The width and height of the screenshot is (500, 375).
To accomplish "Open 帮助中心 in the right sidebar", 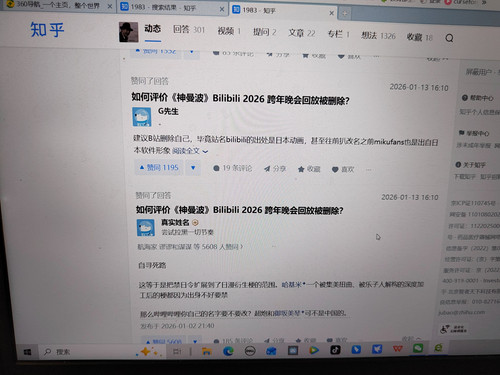I will click(x=478, y=98).
